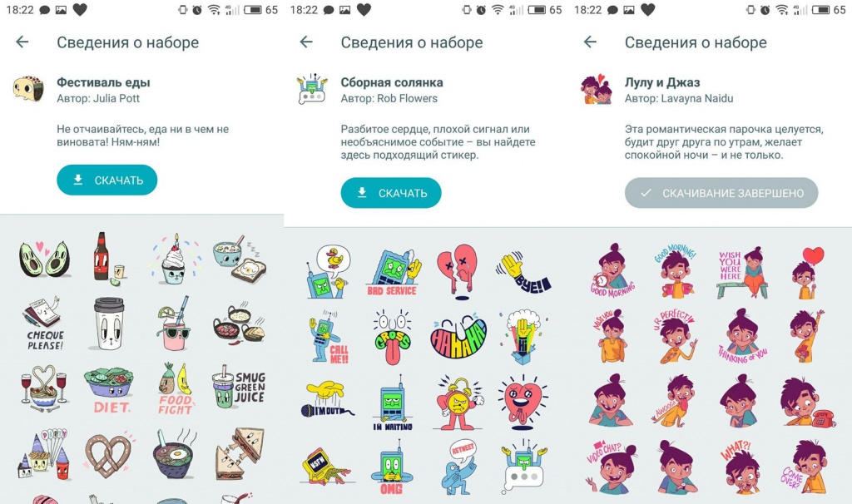Choose the CHEQUE PLEASE! sticker
Viewport: 852px width, 504px height.
[x=45, y=324]
